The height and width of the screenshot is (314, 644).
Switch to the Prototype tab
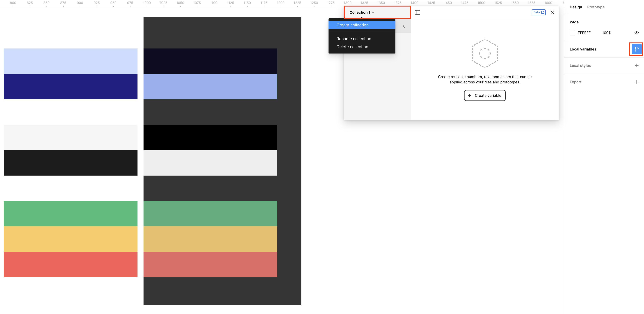coord(595,7)
